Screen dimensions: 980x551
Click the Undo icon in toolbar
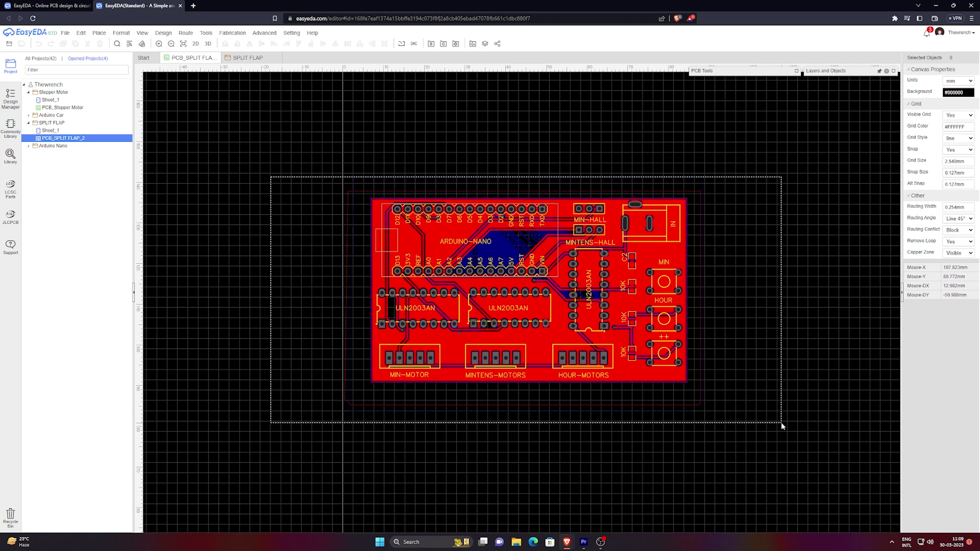point(38,44)
